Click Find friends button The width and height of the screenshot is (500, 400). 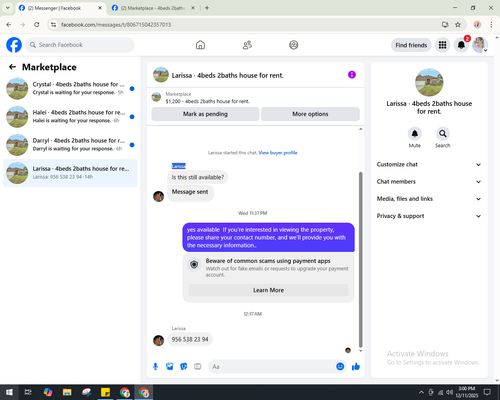(411, 45)
